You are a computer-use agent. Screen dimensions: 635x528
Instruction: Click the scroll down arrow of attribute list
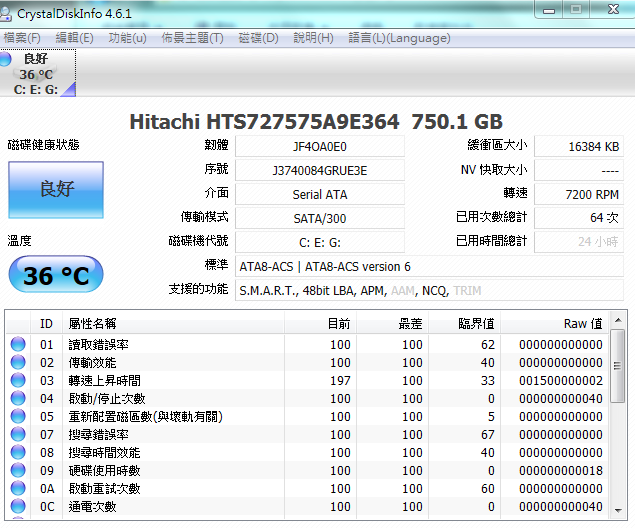(x=618, y=511)
